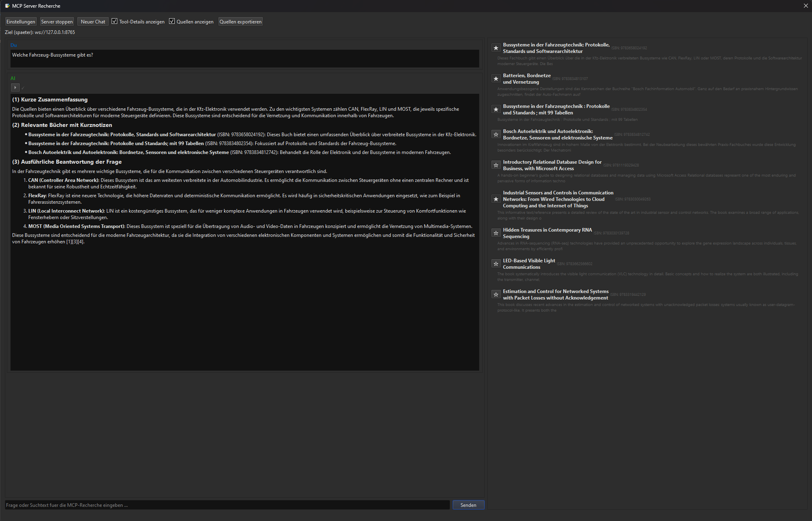The image size is (812, 521).
Task: Favorite the LED-Based Visible Light Communications book
Action: pyautogui.click(x=496, y=264)
